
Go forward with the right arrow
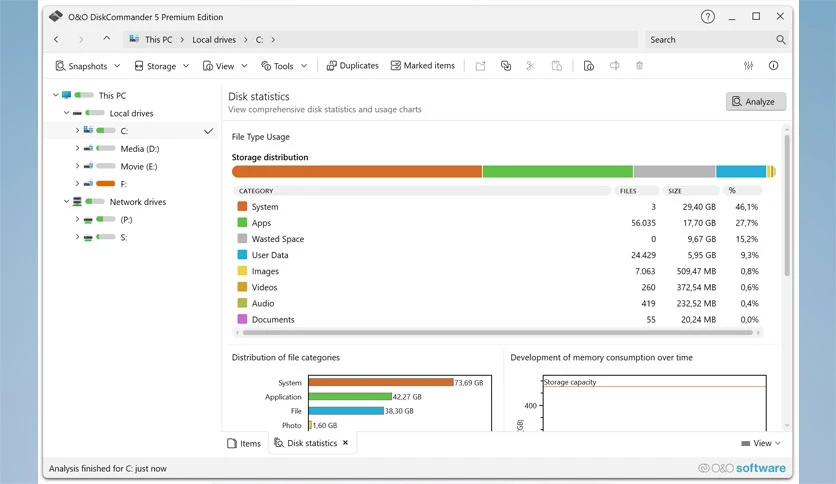pos(81,39)
